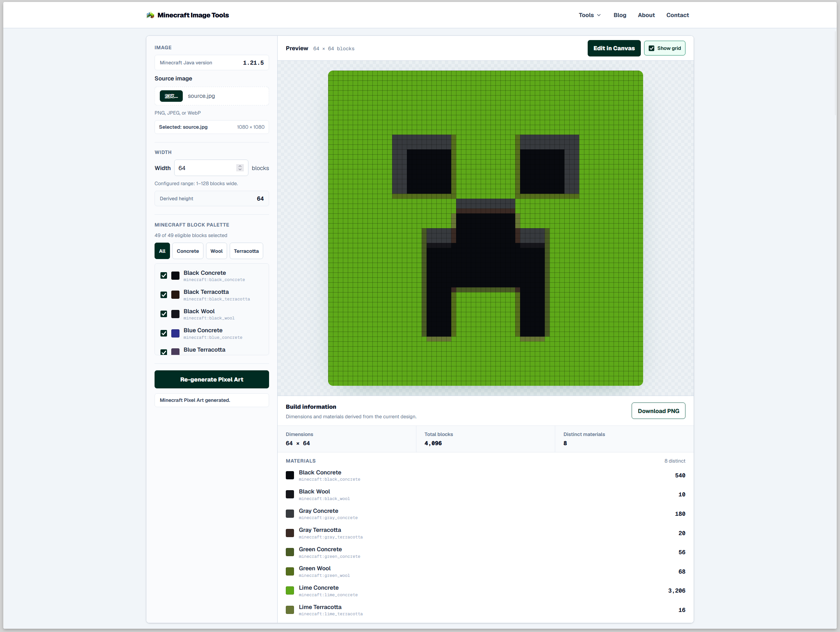Uncheck Blue Terracotta in the palette

click(x=164, y=352)
